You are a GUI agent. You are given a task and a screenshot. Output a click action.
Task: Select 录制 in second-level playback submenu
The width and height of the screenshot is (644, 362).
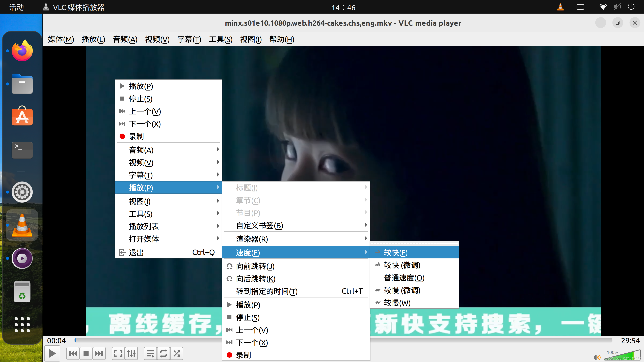(296, 355)
